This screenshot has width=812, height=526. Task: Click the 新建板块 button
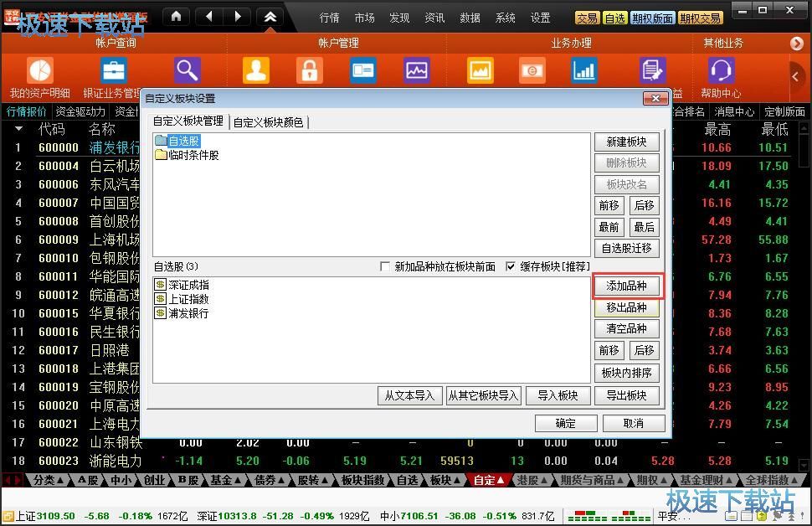tap(626, 142)
